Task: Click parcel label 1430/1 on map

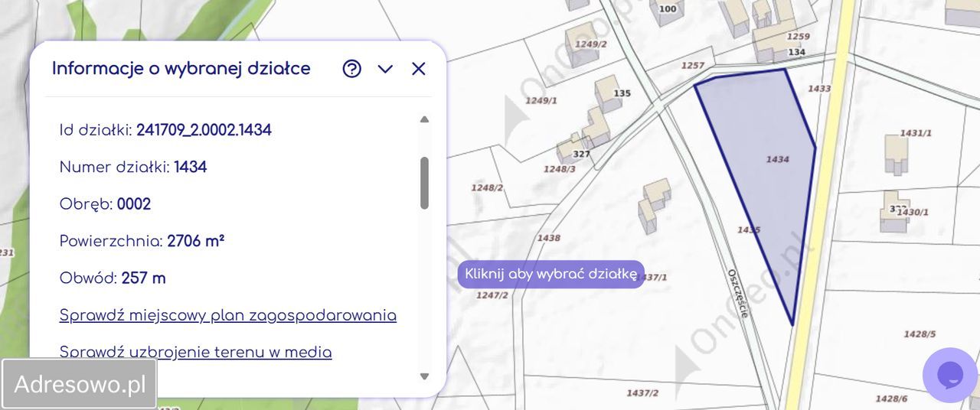Action: click(913, 212)
